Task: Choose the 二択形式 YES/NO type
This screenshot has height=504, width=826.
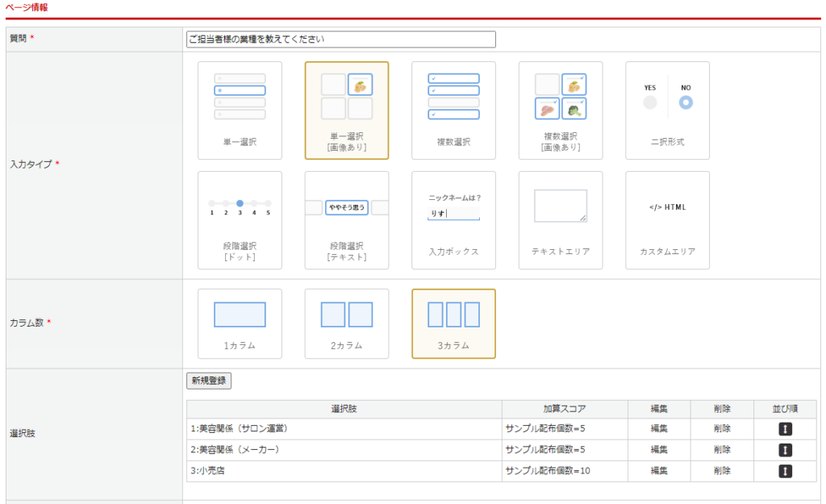Action: [x=667, y=110]
